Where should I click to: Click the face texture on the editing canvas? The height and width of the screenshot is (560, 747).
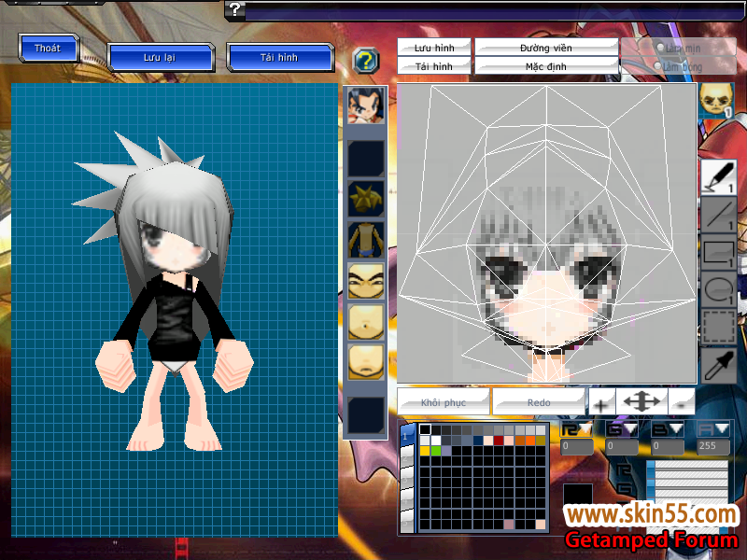[x=546, y=281]
